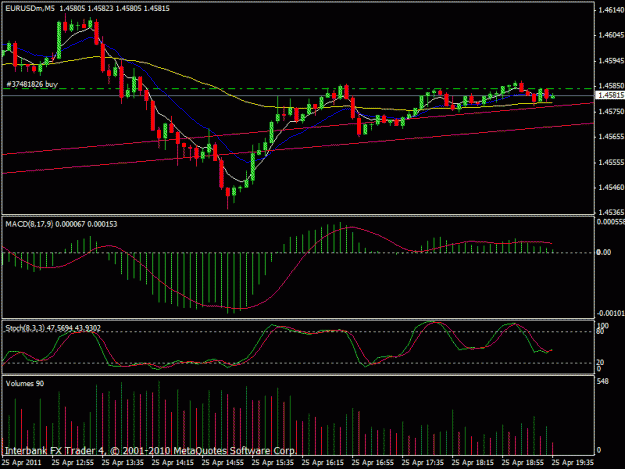Click time axis label 25 Apr 16:15
Screen dimensions: 625x469
(x=322, y=462)
